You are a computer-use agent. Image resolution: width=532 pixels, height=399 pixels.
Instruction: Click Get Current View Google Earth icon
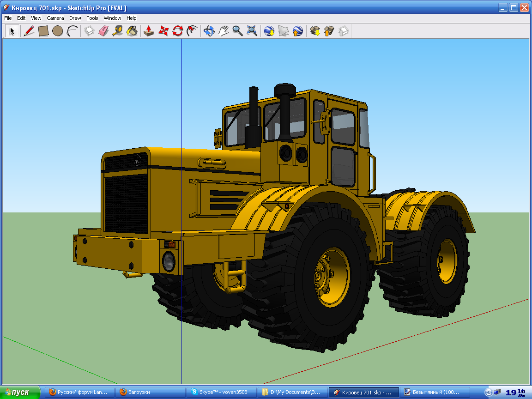269,31
